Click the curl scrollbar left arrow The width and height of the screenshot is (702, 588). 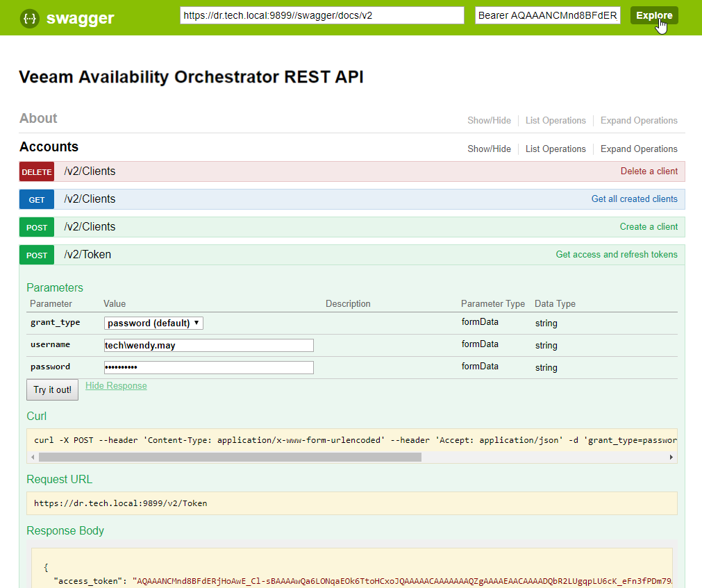pyautogui.click(x=33, y=457)
